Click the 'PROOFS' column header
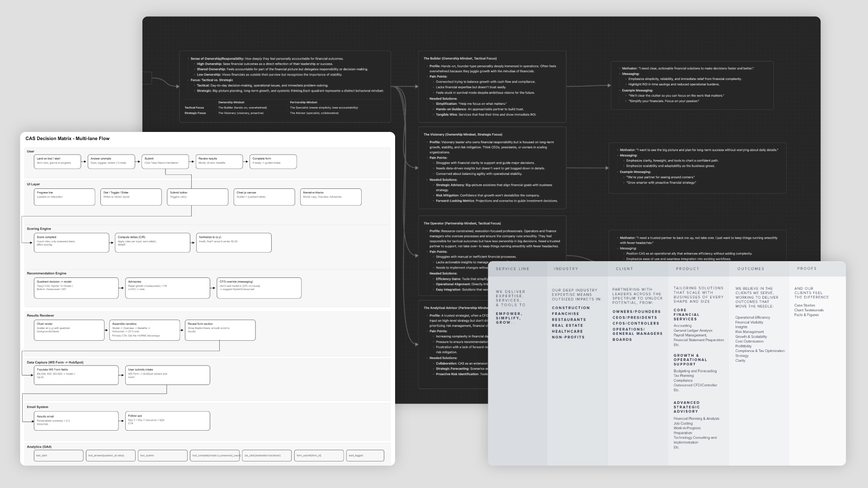 807,269
